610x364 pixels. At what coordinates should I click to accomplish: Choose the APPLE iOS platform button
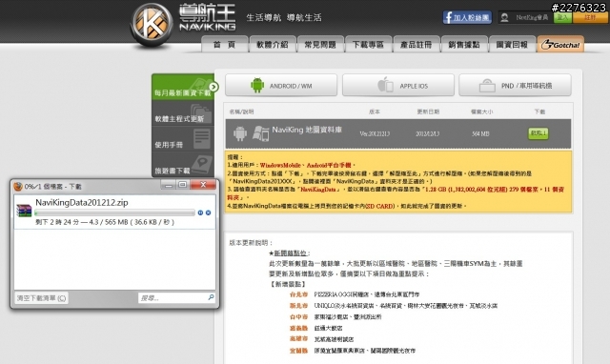tap(398, 85)
